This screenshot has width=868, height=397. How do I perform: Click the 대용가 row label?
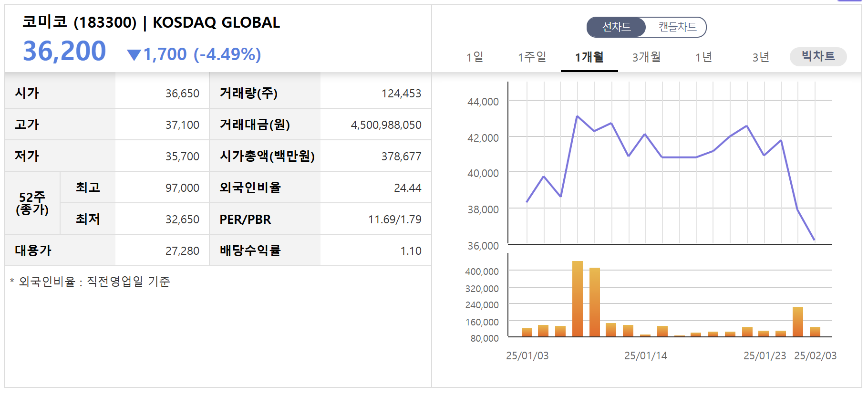(x=33, y=251)
